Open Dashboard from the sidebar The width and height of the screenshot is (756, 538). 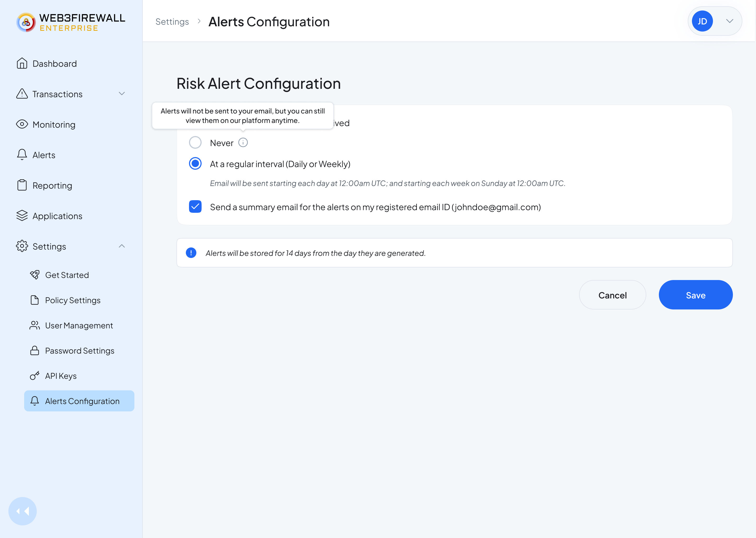[55, 64]
